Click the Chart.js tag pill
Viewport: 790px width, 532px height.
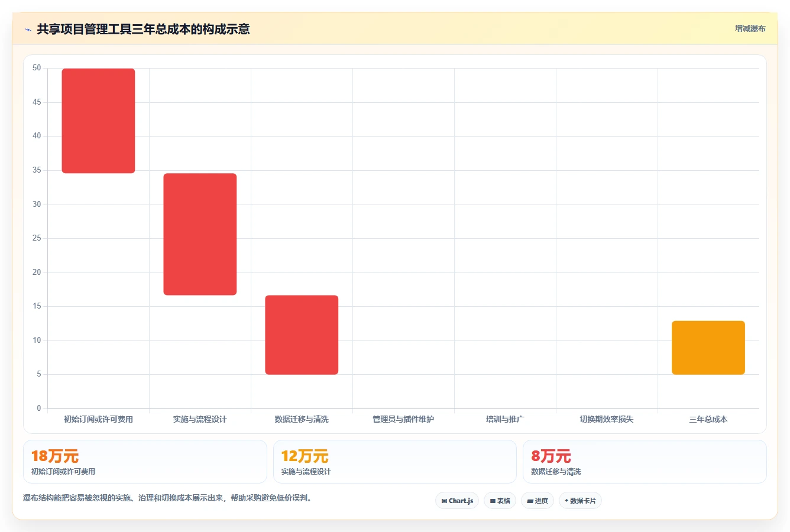pos(457,501)
